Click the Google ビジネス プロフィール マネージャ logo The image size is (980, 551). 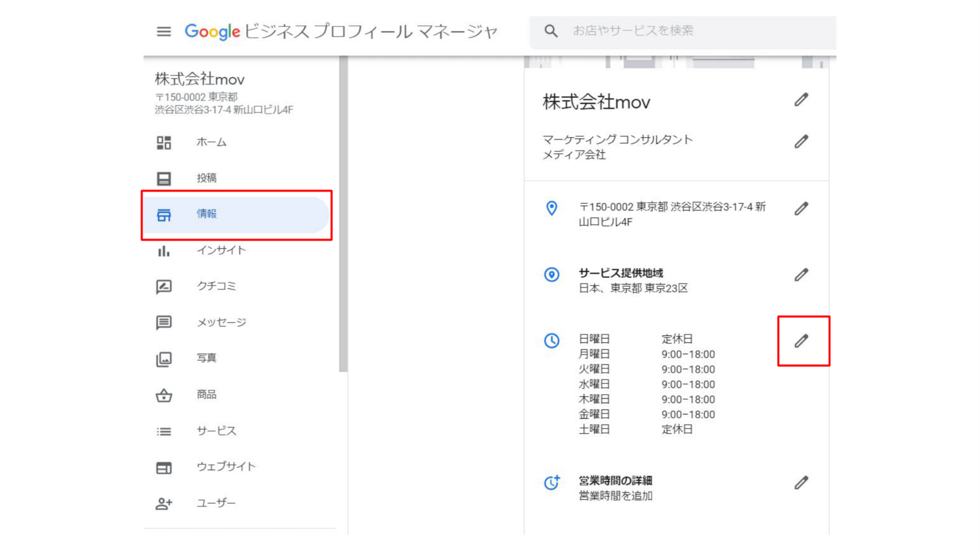tap(341, 31)
